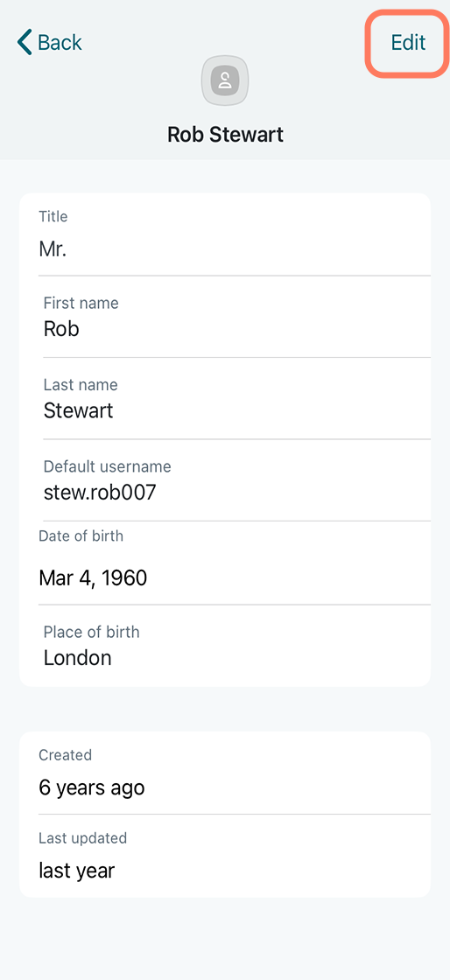Tap the Back chevron arrow icon
Viewport: 450px width, 980px height.
(x=25, y=43)
